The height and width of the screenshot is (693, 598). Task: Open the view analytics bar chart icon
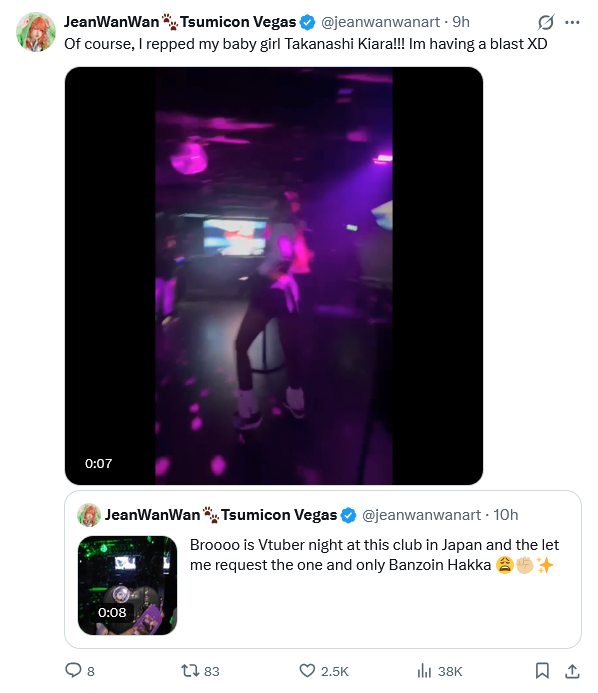(424, 670)
